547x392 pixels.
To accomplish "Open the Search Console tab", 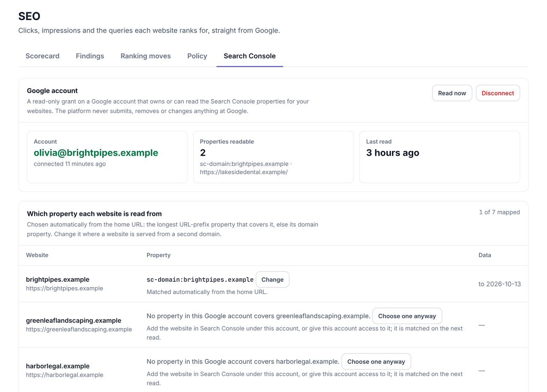I will pyautogui.click(x=250, y=56).
